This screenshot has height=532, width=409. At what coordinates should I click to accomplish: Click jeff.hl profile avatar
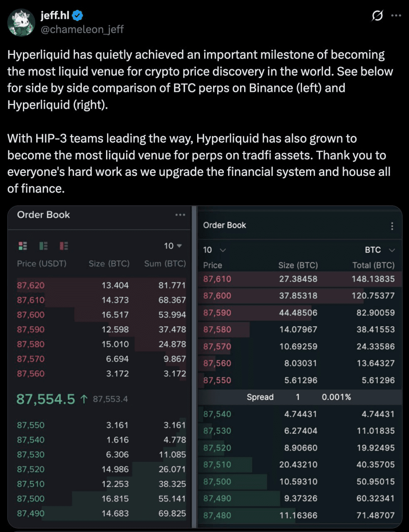21,22
